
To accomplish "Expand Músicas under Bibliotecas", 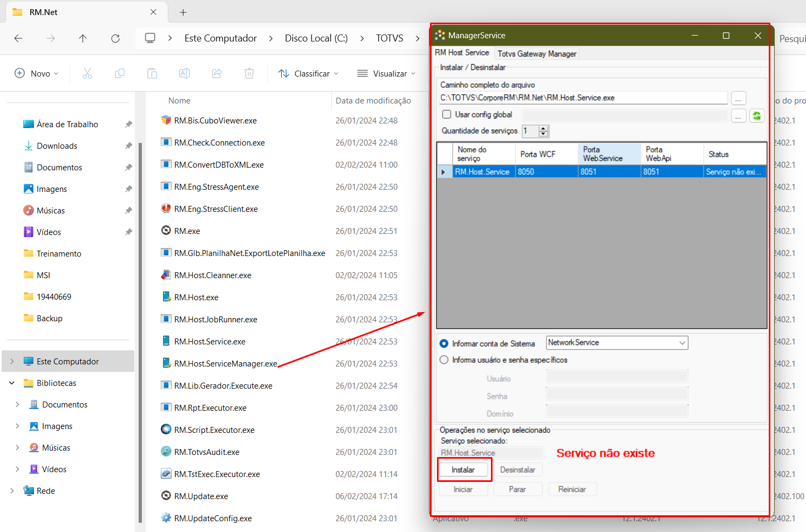I will click(17, 447).
